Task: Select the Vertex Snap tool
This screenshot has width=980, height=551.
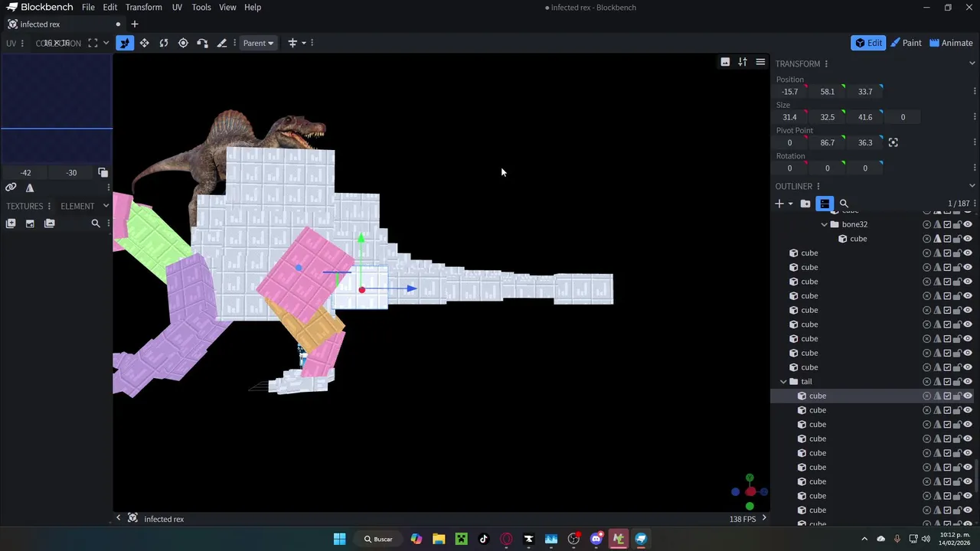Action: click(202, 43)
